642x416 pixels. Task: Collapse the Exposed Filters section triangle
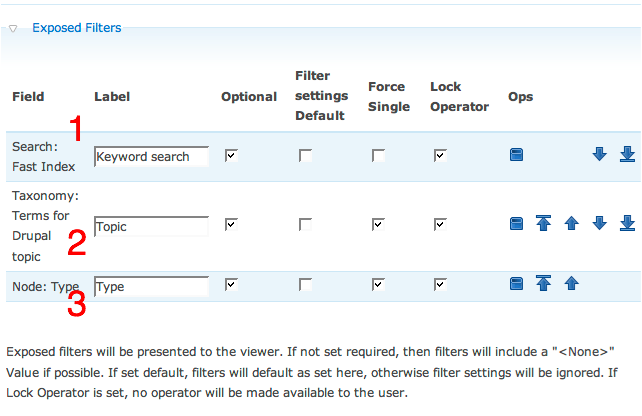coord(13,29)
